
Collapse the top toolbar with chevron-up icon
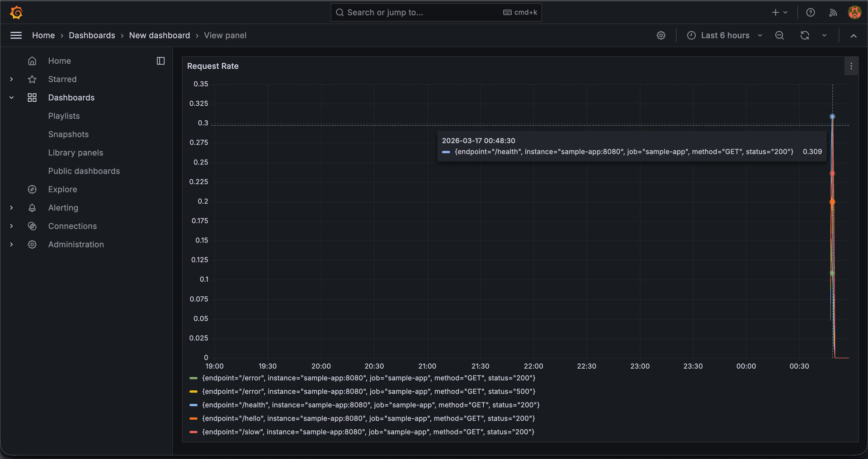[854, 36]
